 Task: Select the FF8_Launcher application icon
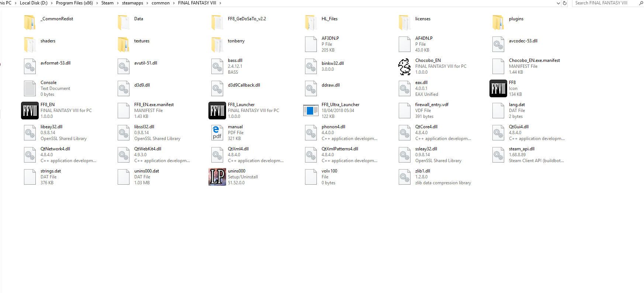[x=217, y=111]
